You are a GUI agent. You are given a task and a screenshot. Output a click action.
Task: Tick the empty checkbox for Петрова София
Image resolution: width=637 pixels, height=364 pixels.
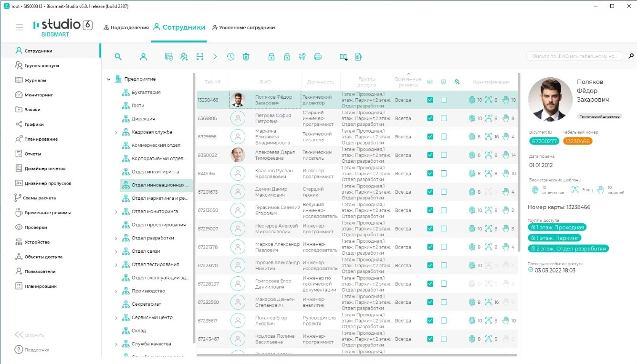[x=443, y=118]
